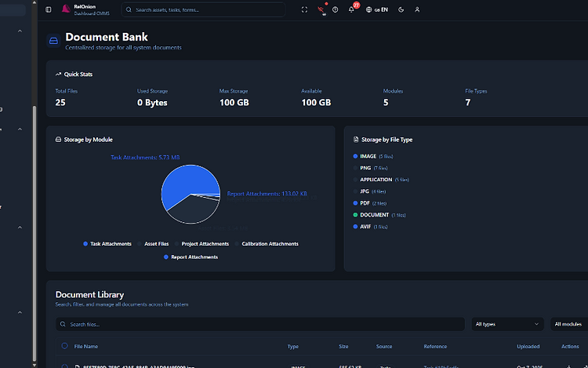This screenshot has width=588, height=368.
Task: Click the blue AVIF file type dot
Action: click(355, 227)
